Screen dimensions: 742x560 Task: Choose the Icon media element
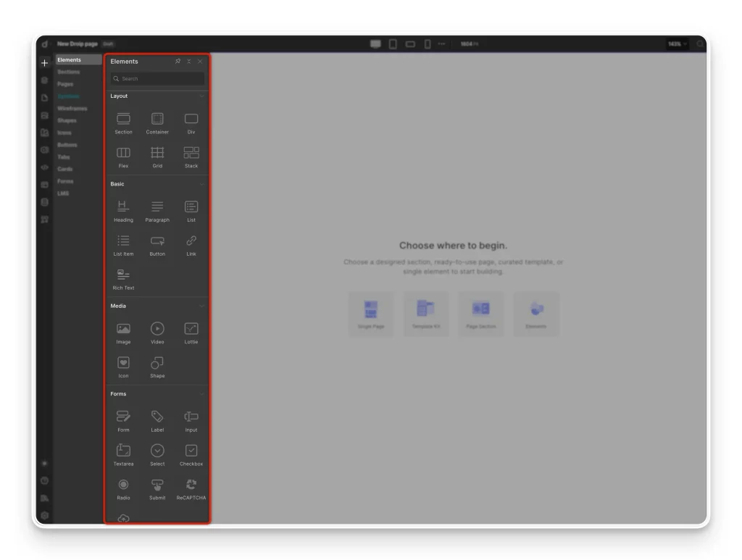pos(123,367)
